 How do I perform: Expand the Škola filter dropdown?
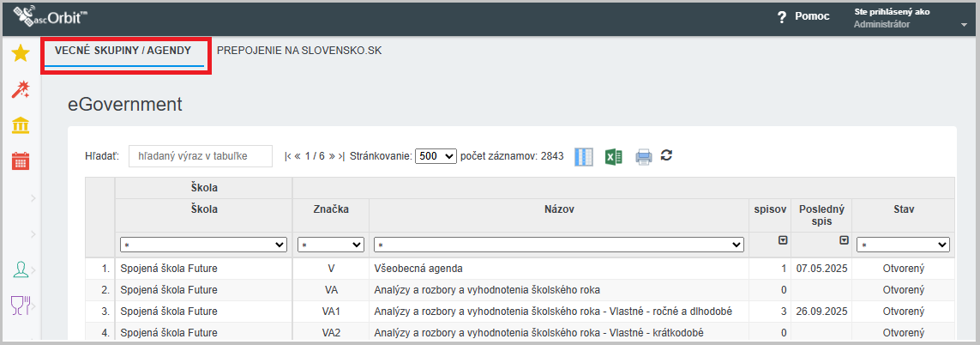click(x=203, y=245)
